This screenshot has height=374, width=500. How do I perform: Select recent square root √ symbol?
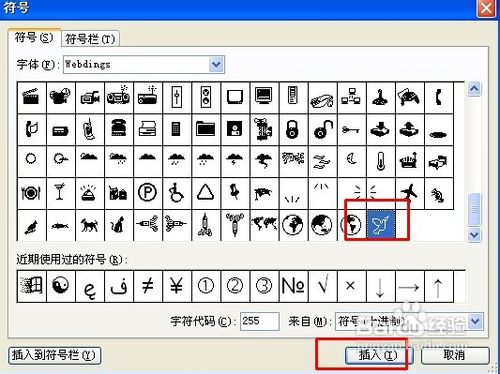tap(322, 286)
